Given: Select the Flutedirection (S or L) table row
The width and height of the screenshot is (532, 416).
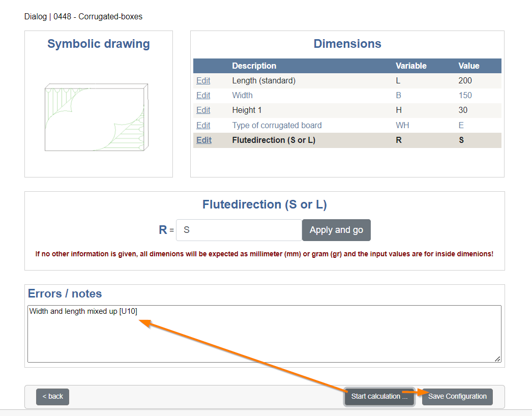Looking at the screenshot, I should [x=347, y=140].
